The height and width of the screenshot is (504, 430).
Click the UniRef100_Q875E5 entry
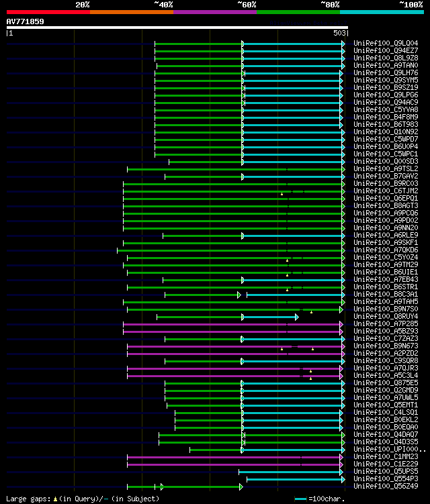(x=386, y=383)
